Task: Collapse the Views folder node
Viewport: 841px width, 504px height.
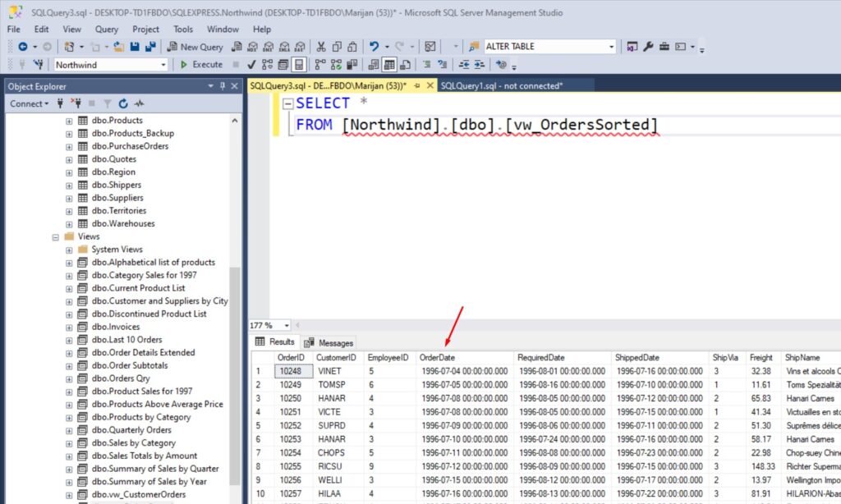Action: 56,236
